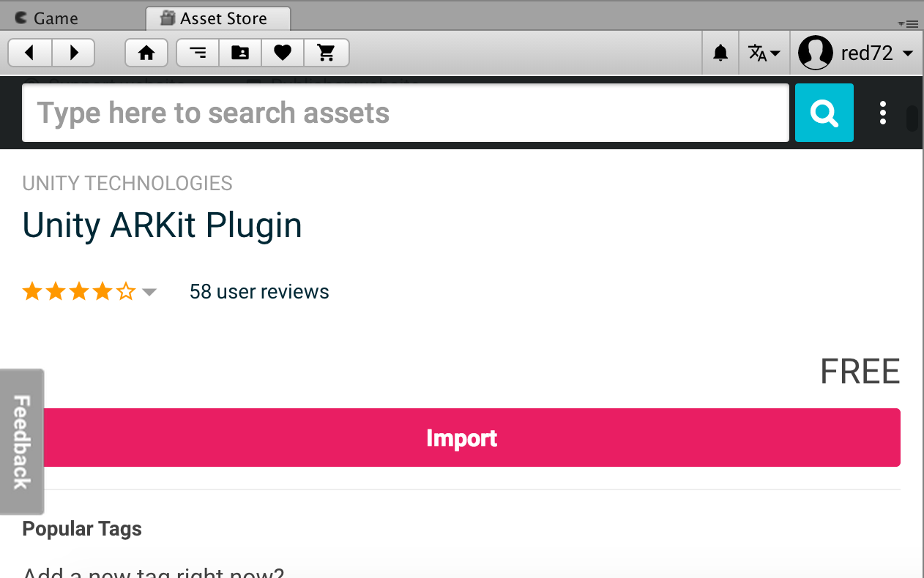Open the 58 user reviews link

pyautogui.click(x=259, y=292)
